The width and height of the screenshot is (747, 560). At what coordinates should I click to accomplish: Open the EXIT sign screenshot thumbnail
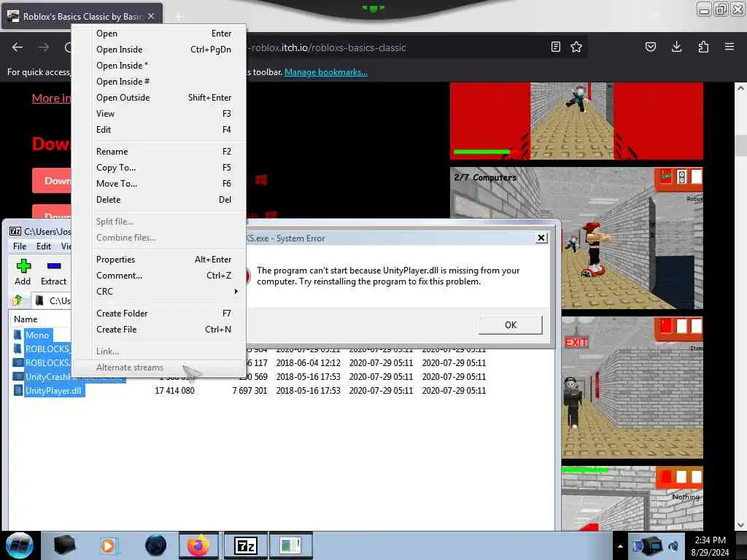[632, 388]
